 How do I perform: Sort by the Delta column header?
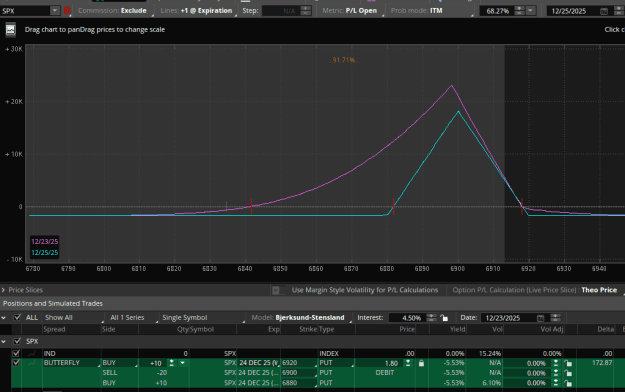pyautogui.click(x=605, y=329)
